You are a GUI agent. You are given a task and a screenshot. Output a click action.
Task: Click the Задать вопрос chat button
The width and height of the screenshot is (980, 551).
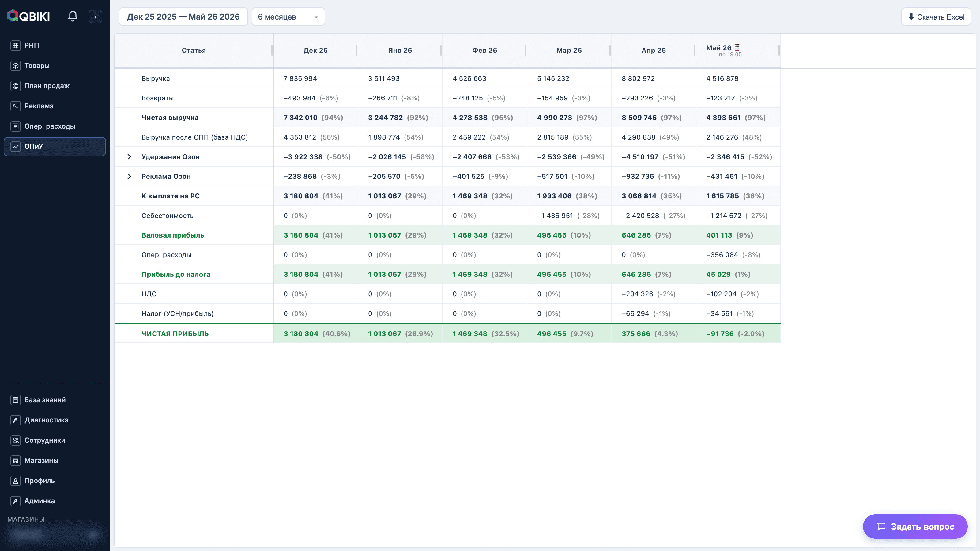[915, 526]
